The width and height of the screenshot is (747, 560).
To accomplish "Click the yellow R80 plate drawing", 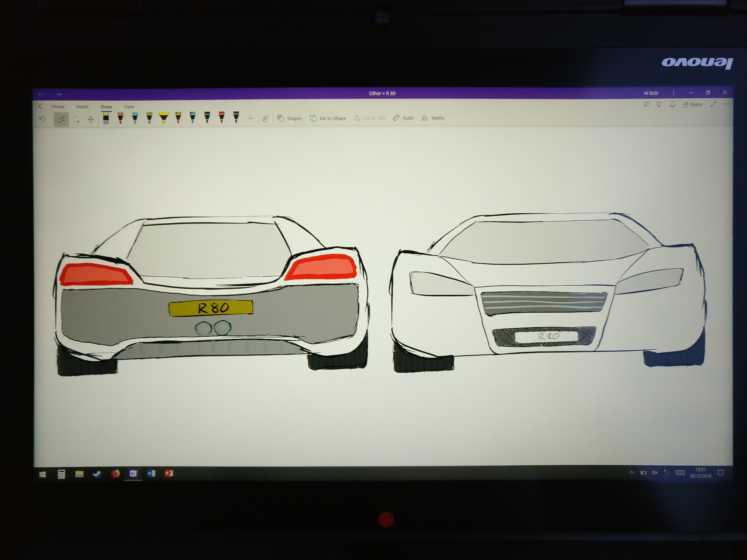I will [211, 308].
